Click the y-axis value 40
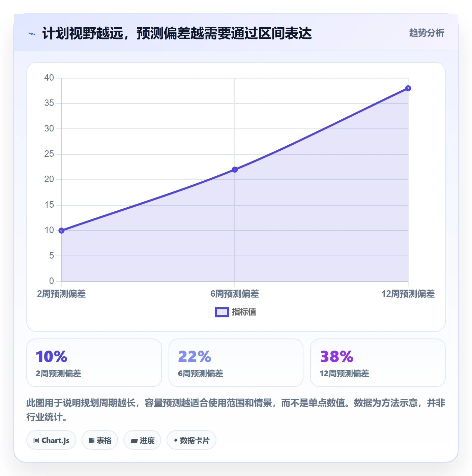The image size is (472, 476). [49, 78]
